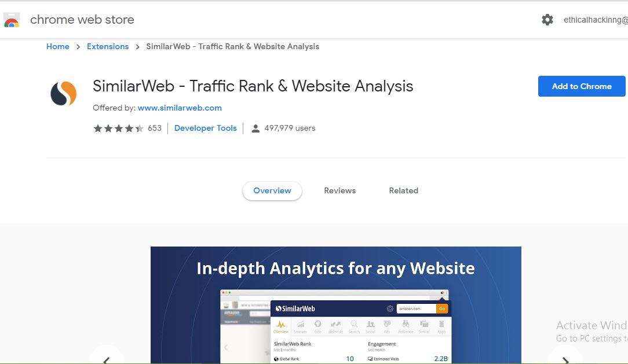Viewport: 628px width, 364px height.
Task: Click the Add to Chrome button
Action: pos(582,86)
